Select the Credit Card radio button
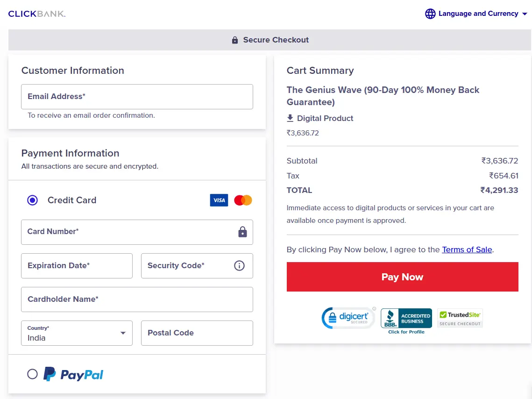The width and height of the screenshot is (532, 399). (x=32, y=200)
